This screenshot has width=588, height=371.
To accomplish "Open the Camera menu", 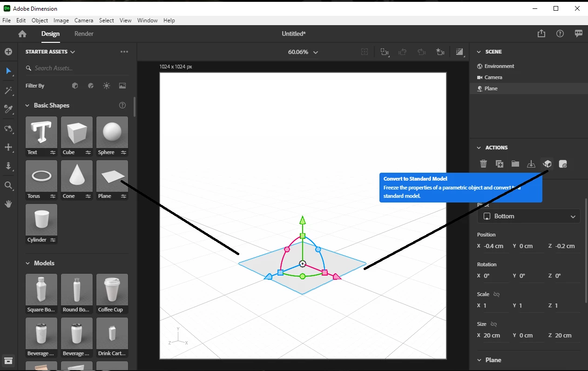I will [x=84, y=20].
